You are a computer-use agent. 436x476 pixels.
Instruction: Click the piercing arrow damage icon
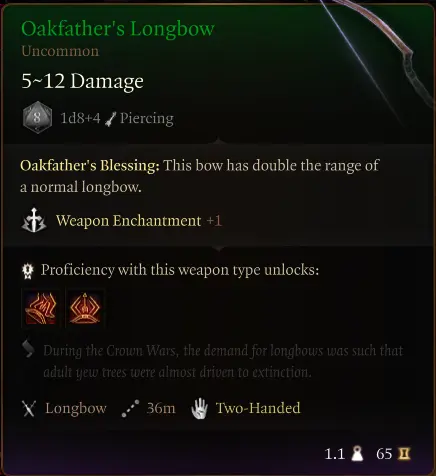(110, 119)
